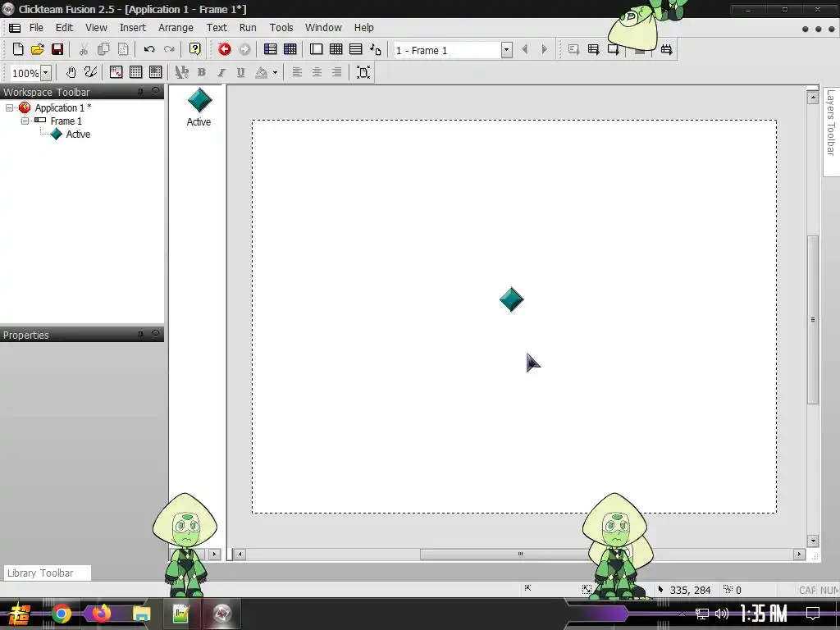
Task: Align text right
Action: click(337, 72)
